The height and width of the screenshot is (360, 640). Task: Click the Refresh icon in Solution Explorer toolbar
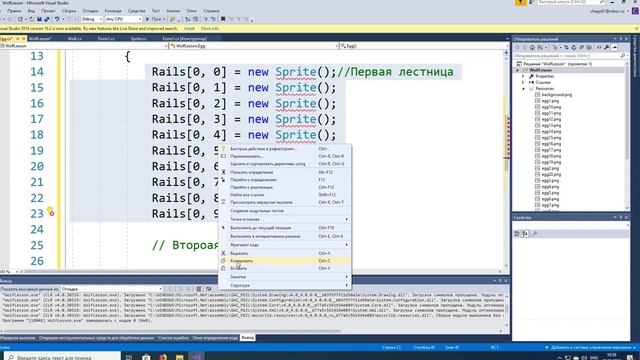573,48
